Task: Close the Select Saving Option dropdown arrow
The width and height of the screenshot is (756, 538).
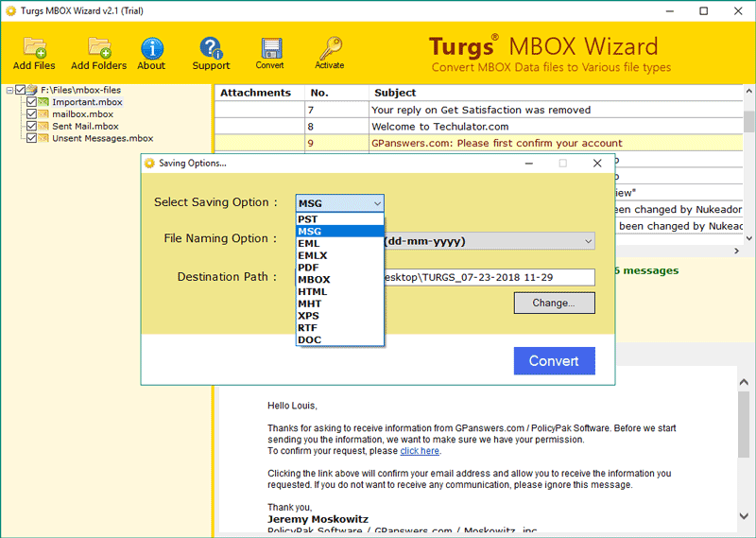Action: (377, 203)
